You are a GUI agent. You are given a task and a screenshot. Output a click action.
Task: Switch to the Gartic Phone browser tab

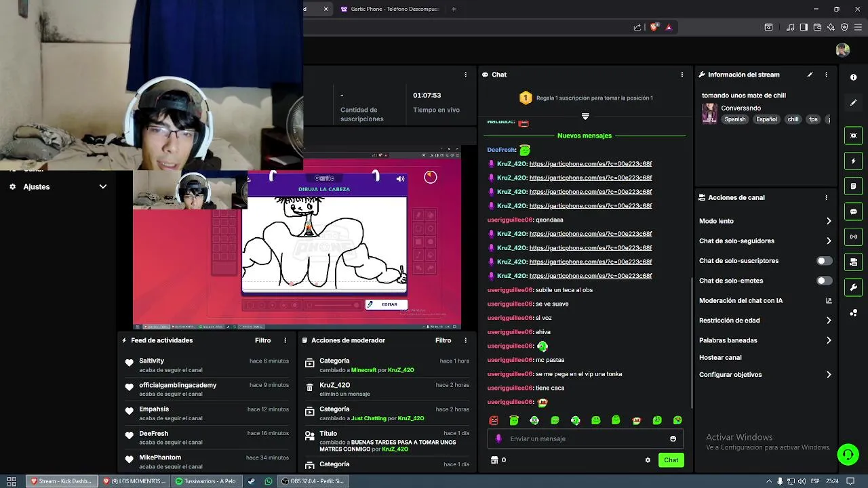point(390,9)
